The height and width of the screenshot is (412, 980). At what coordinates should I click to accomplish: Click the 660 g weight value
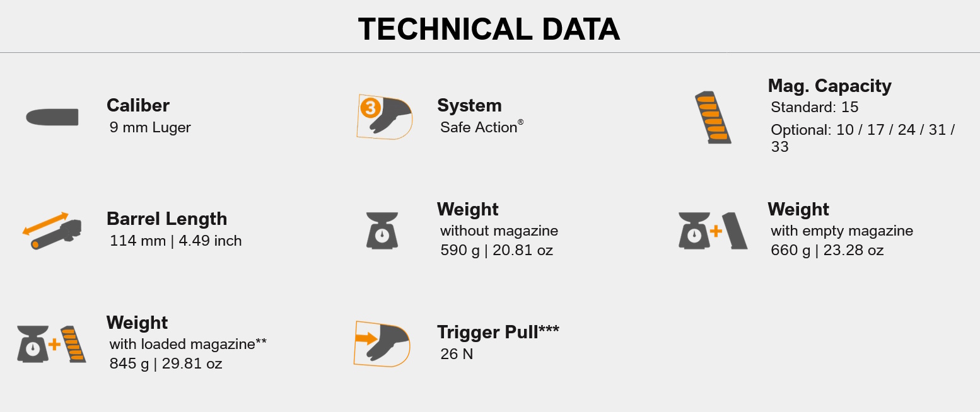tap(827, 250)
